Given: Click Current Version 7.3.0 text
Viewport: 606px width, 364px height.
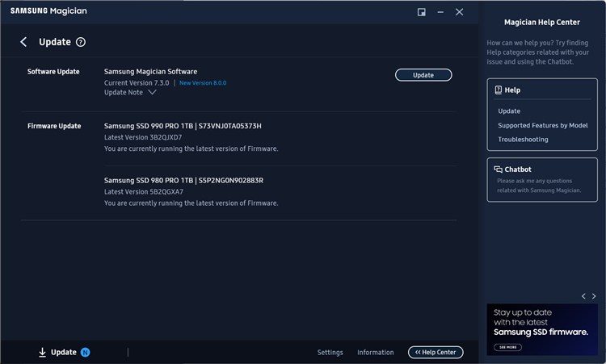Looking at the screenshot, I should coord(137,83).
